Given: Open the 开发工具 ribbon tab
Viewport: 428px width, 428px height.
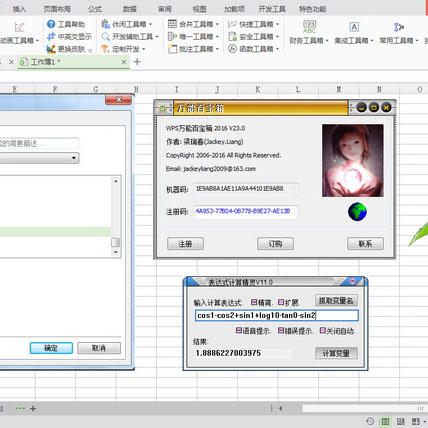Looking at the screenshot, I should [x=272, y=9].
